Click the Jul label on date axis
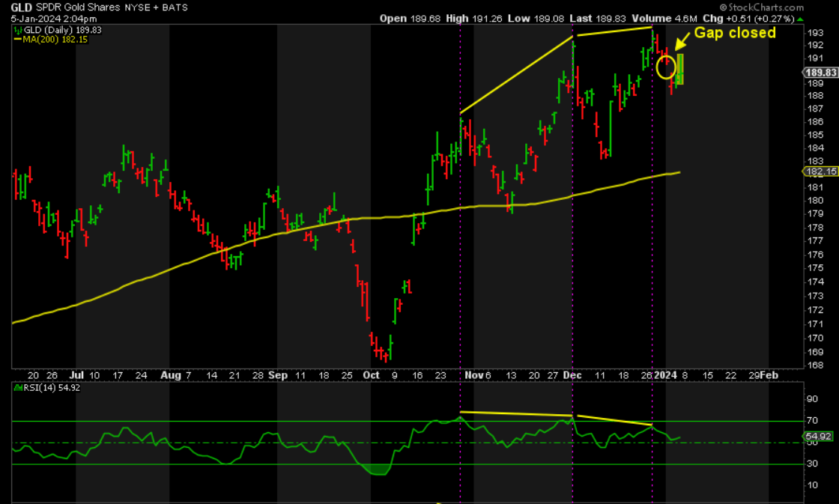The height and width of the screenshot is (504, 839). point(76,375)
